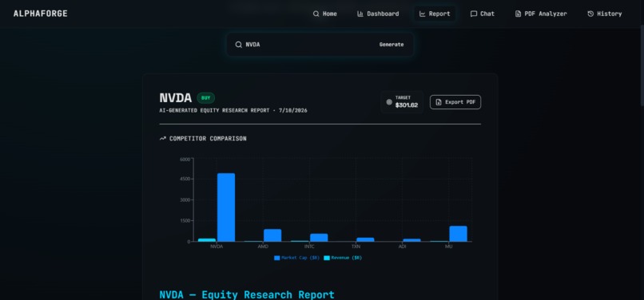Click the Chat bubble icon
This screenshot has width=644, height=300.
click(x=474, y=14)
